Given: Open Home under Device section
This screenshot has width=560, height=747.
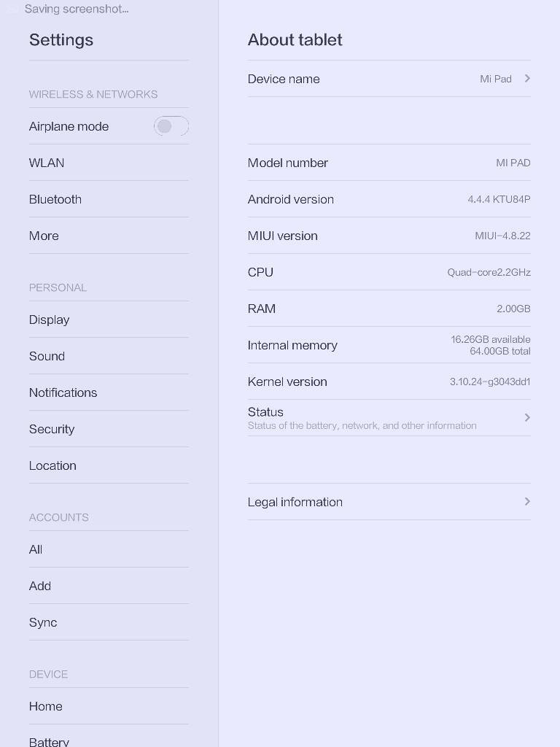Looking at the screenshot, I should [x=109, y=706].
